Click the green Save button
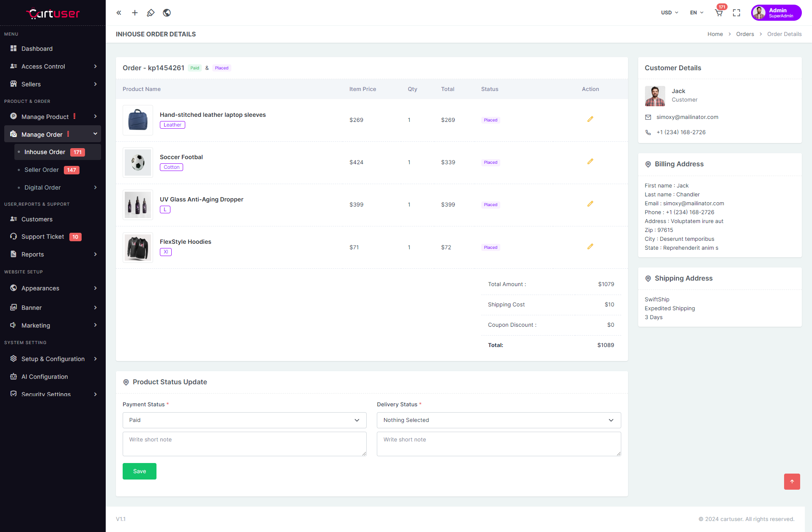This screenshot has height=532, width=812. point(140,471)
